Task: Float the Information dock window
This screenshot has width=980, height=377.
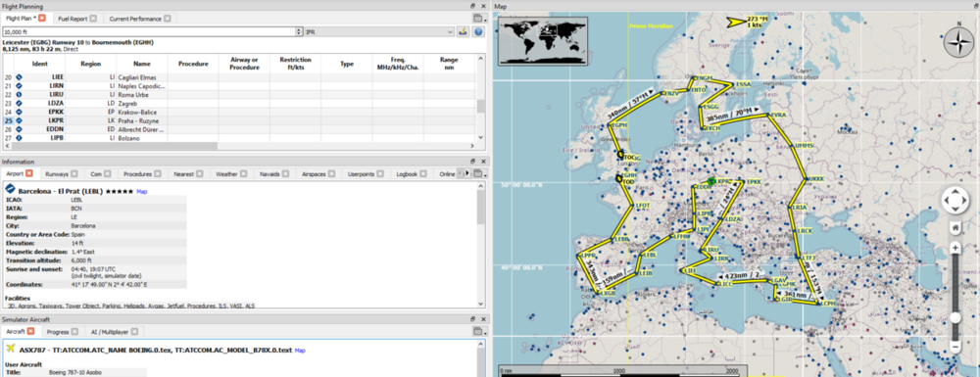Action: coord(473,162)
